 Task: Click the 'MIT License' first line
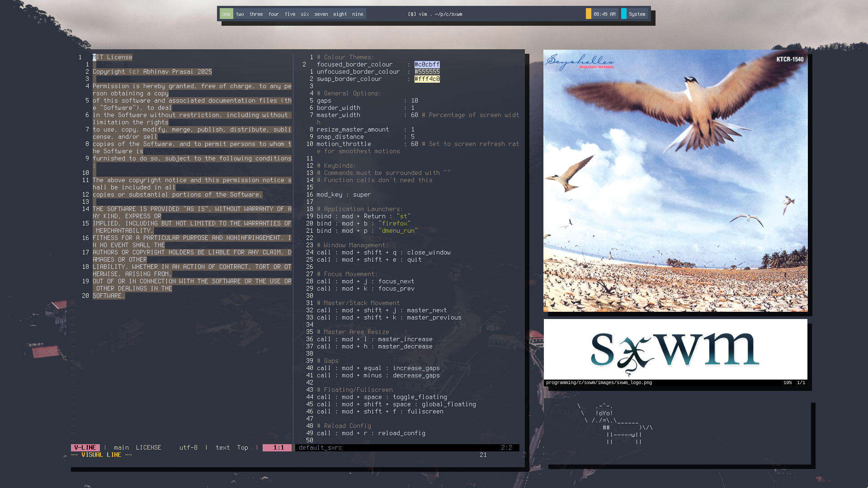tap(113, 57)
